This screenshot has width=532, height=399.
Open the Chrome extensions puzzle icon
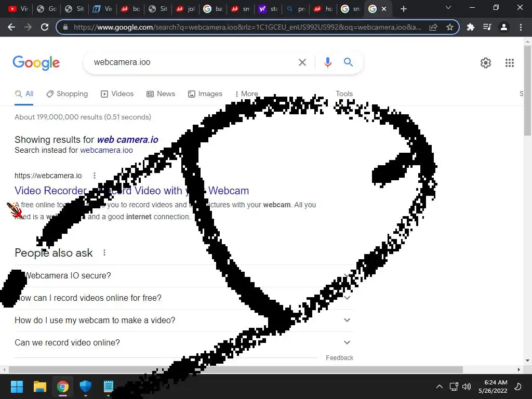coord(470,27)
